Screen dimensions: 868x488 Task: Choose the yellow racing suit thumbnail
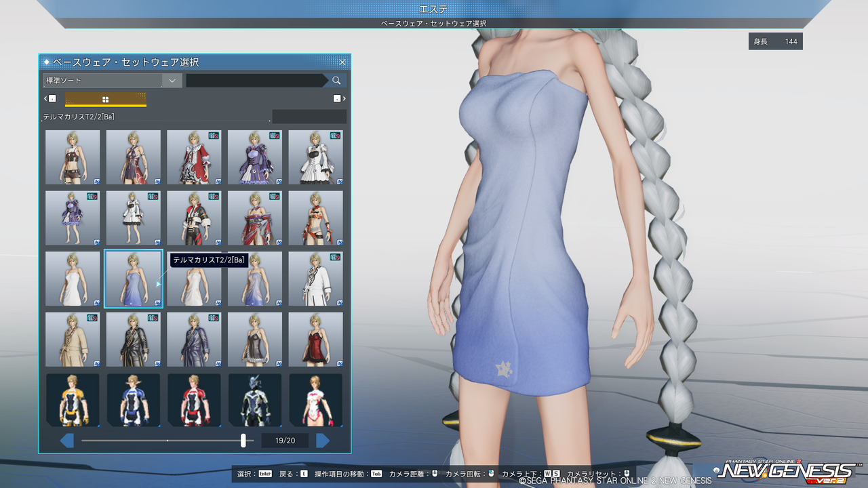(73, 400)
